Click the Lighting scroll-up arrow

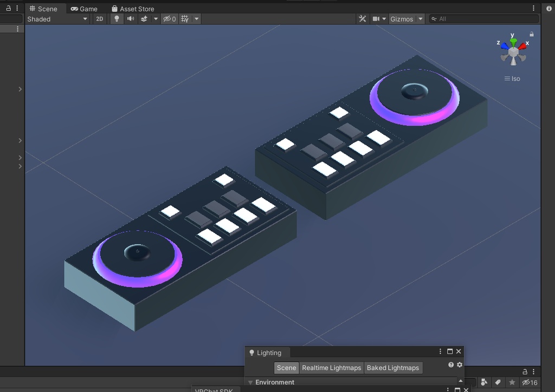461,381
